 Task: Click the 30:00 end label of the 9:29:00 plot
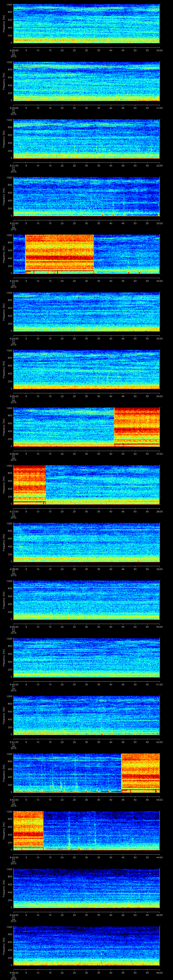pyautogui.click(x=159, y=50)
